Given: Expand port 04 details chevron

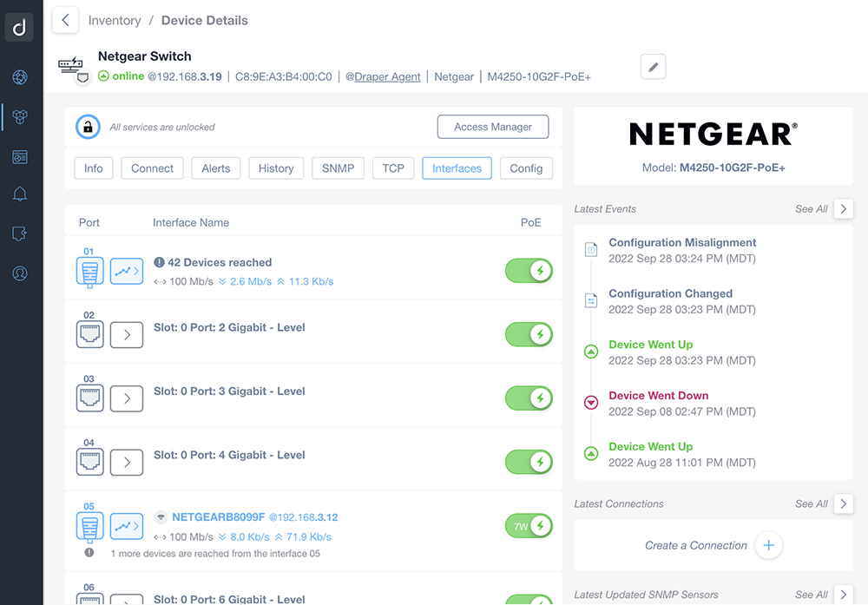Looking at the screenshot, I should (127, 462).
